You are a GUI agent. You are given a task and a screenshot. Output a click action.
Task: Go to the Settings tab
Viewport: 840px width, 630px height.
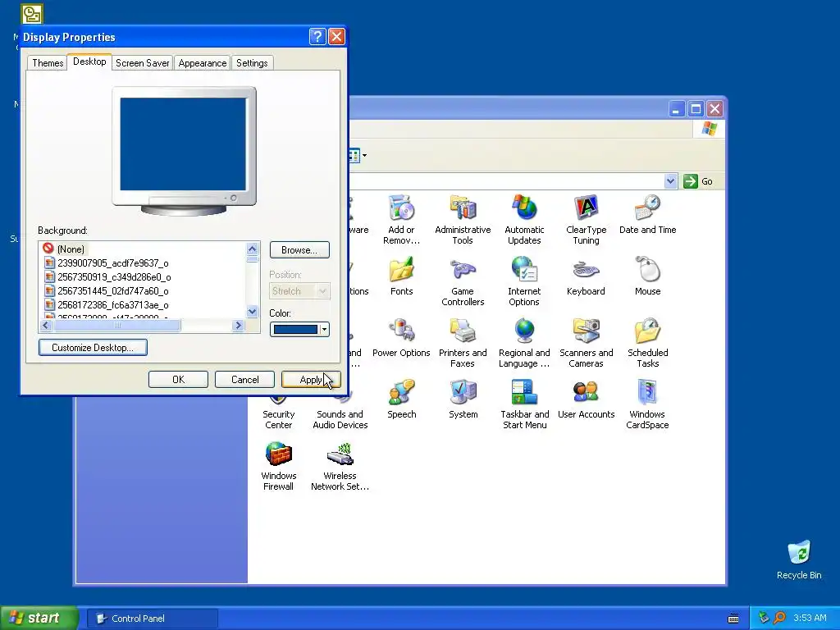coord(252,62)
